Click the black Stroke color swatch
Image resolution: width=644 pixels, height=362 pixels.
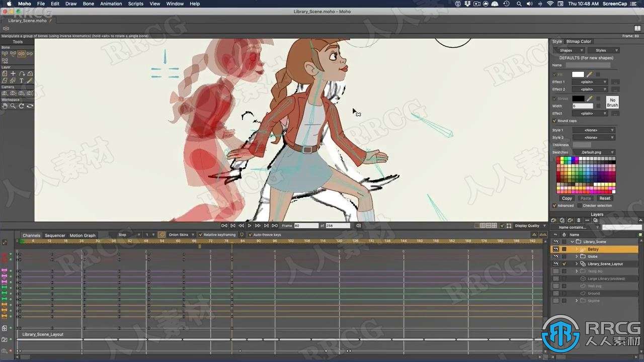[x=578, y=99]
